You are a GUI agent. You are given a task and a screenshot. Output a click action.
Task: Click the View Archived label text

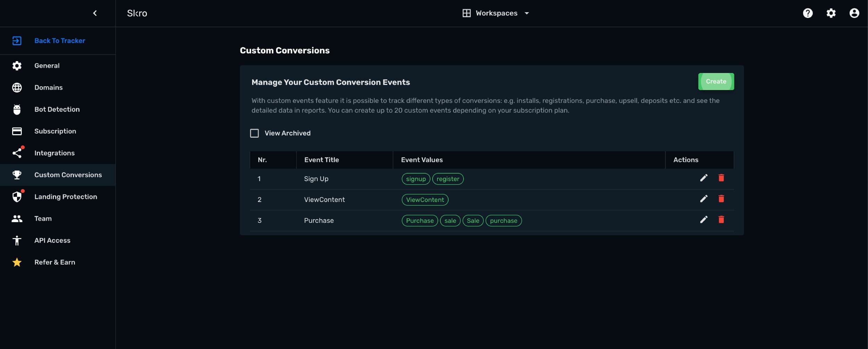coord(287,133)
